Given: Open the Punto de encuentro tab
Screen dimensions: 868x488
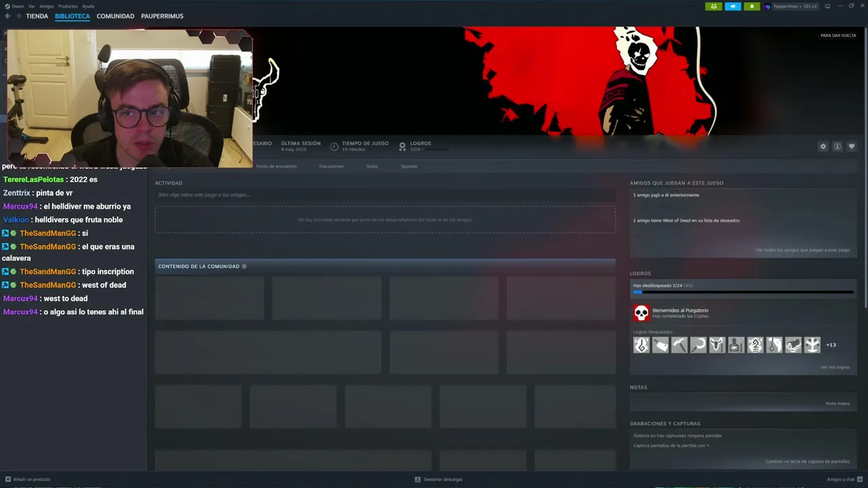Looking at the screenshot, I should click(x=276, y=166).
